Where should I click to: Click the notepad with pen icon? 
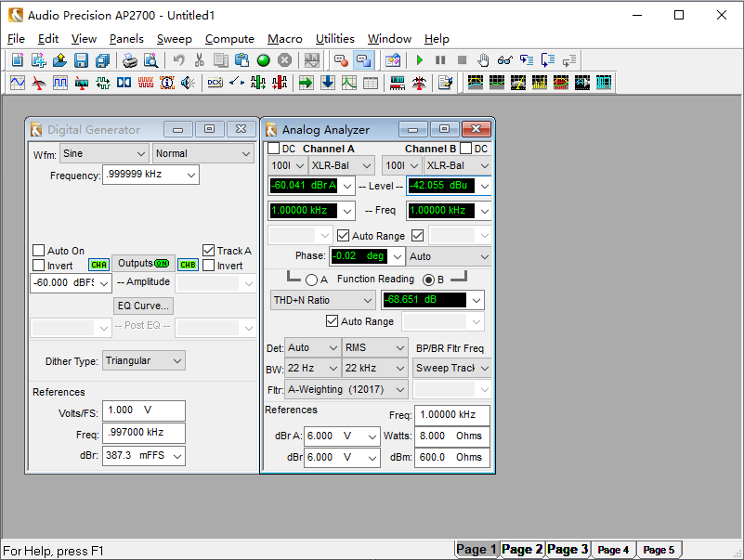446,83
